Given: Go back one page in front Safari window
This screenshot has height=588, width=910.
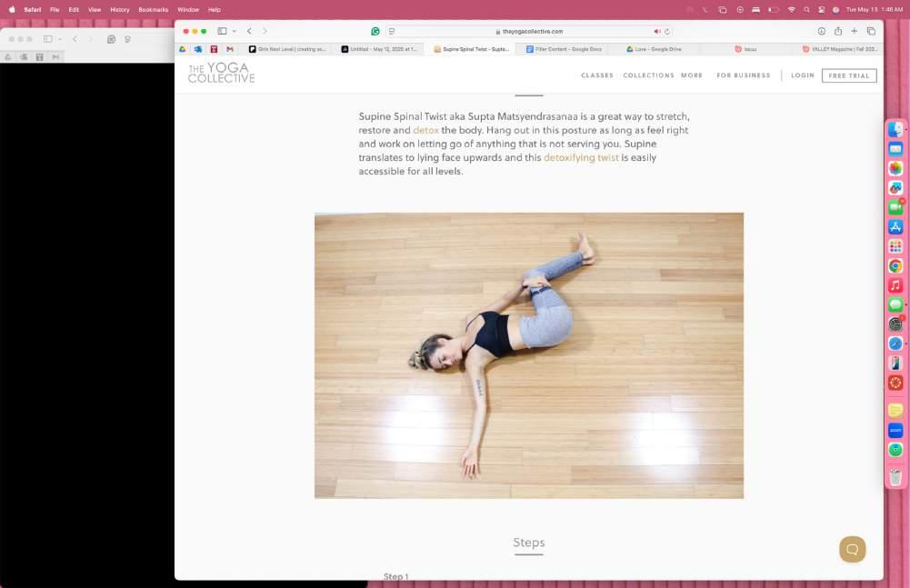Looking at the screenshot, I should point(250,31).
